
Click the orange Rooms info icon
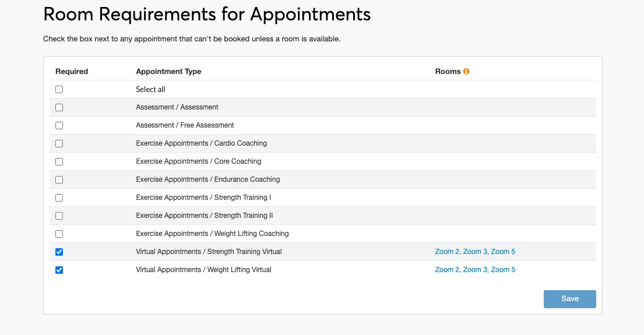coord(466,72)
